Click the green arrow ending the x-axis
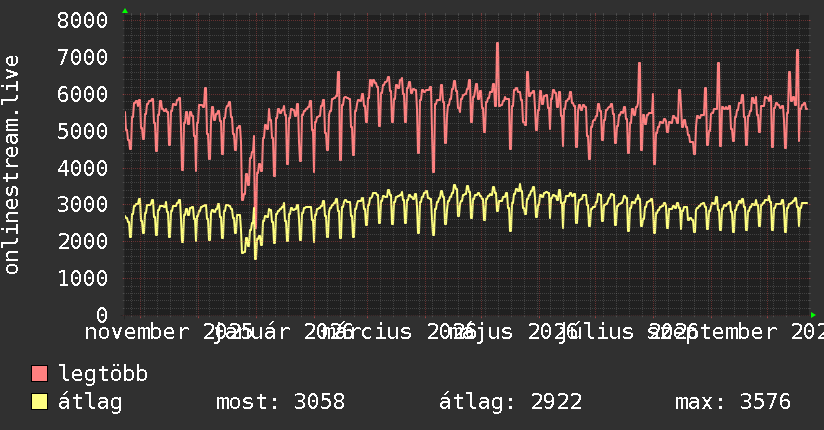 813,315
